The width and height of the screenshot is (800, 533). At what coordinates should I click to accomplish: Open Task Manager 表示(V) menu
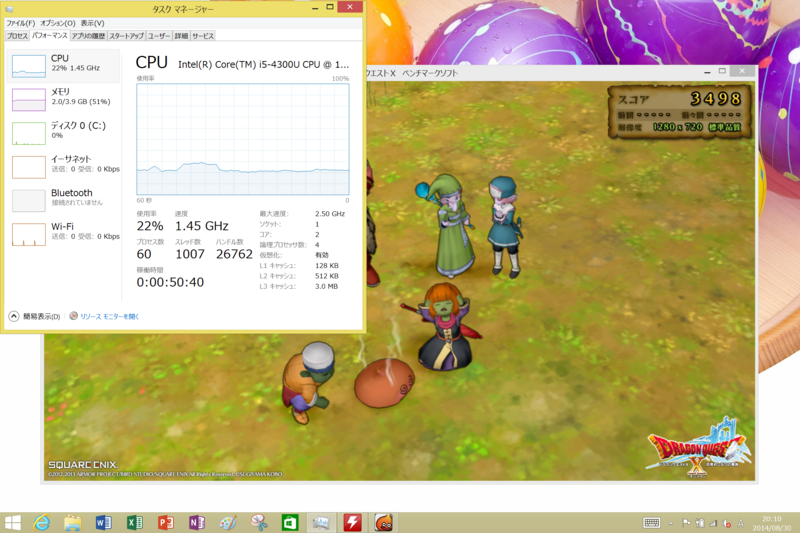[x=92, y=23]
